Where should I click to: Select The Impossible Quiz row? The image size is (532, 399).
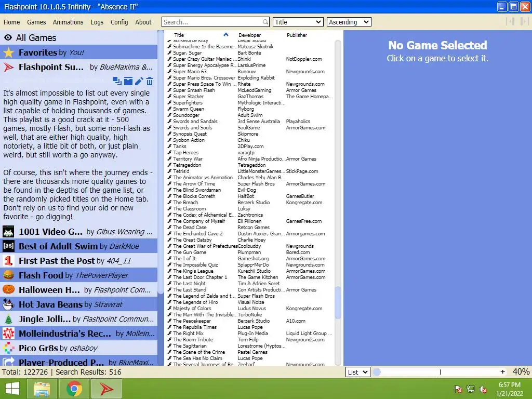(250, 264)
